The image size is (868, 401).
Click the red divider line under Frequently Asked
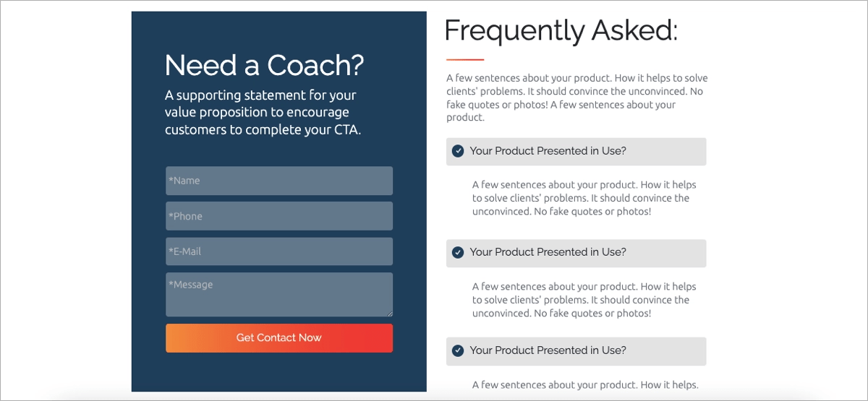coord(465,59)
